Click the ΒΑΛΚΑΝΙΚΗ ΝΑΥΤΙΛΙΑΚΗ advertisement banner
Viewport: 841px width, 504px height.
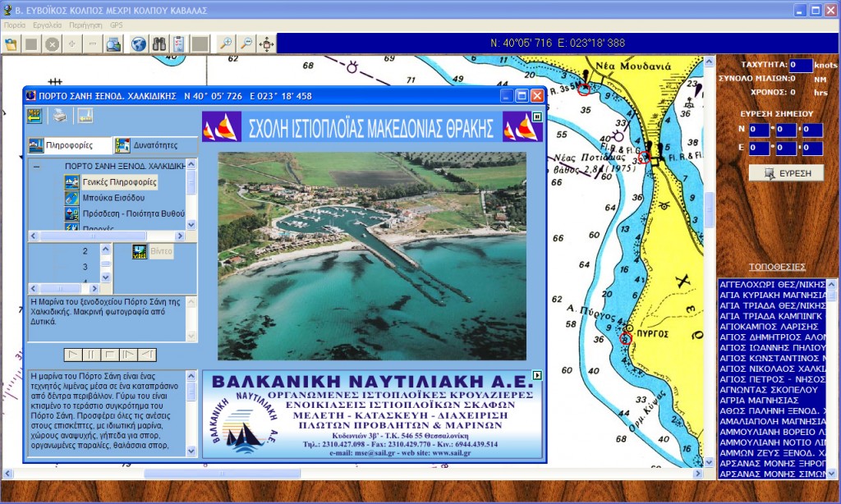tap(372, 414)
